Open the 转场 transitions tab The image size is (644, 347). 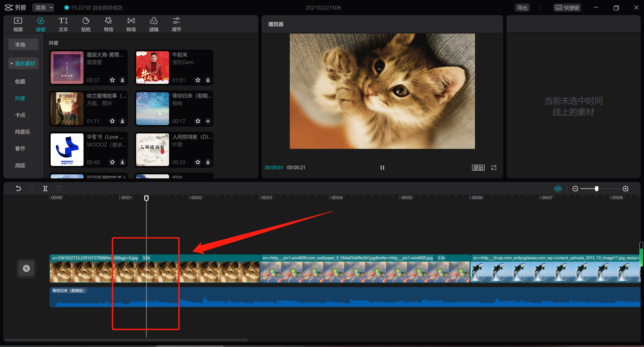131,24
